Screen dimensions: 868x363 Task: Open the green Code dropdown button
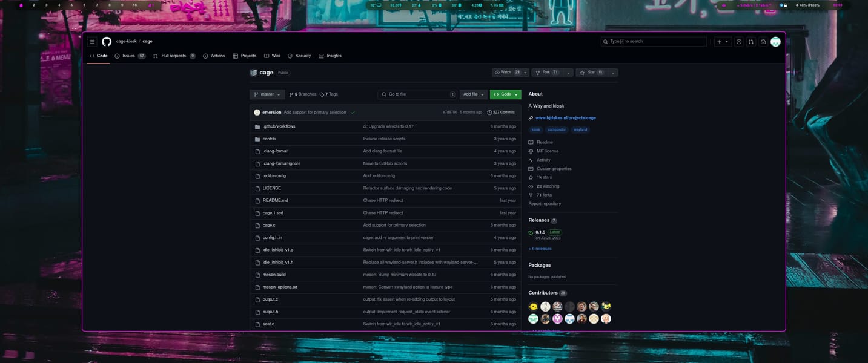click(506, 94)
